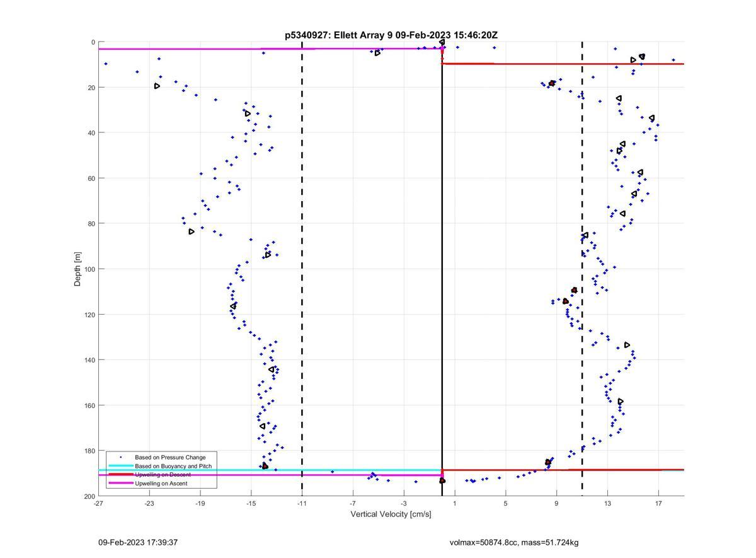
Task: Select the 'Depth [m]' y-axis label
Action: pos(78,269)
